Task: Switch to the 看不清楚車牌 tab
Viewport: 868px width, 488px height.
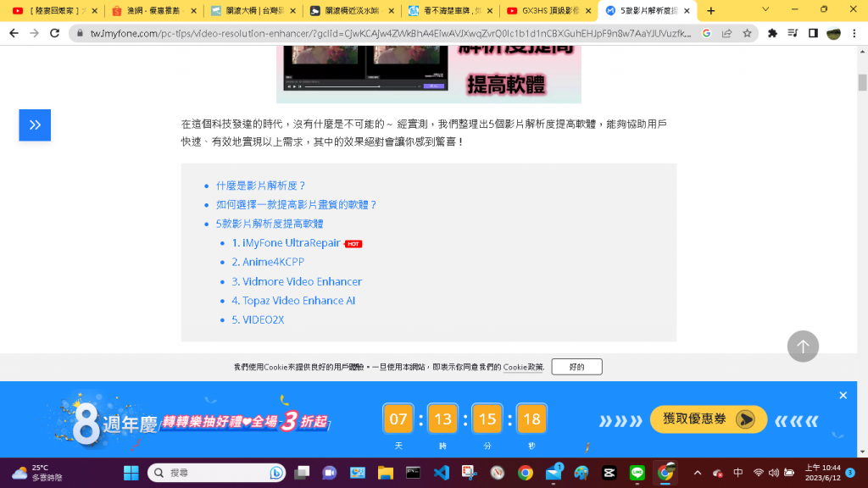Action: (450, 10)
